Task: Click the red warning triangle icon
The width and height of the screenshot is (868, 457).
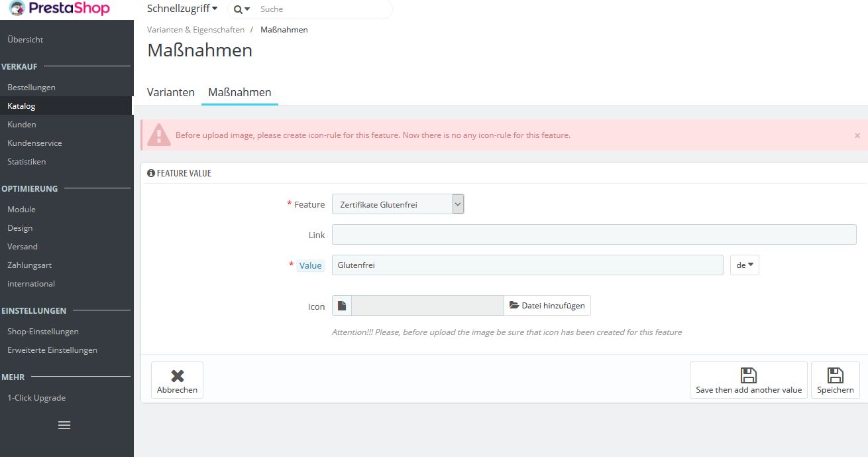Action: (x=159, y=135)
